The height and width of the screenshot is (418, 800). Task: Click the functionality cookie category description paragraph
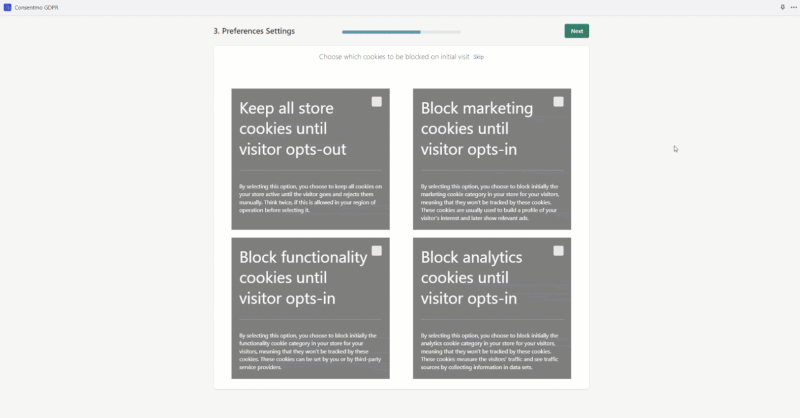310,351
